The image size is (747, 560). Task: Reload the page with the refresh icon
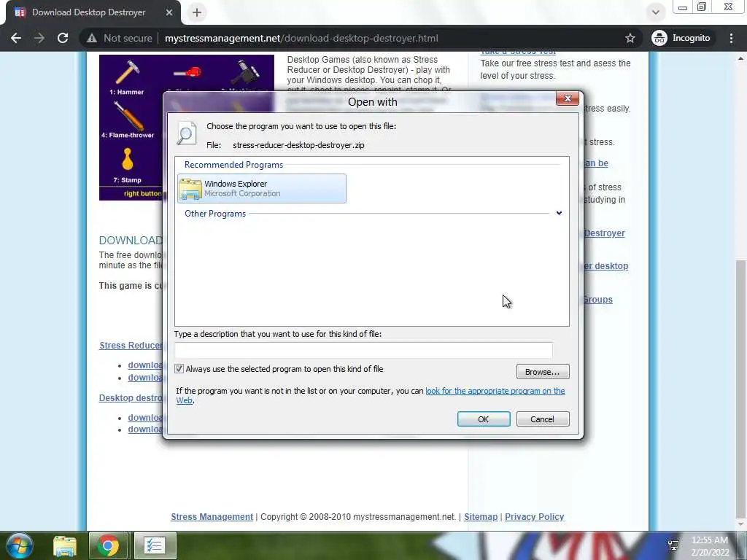pos(63,38)
